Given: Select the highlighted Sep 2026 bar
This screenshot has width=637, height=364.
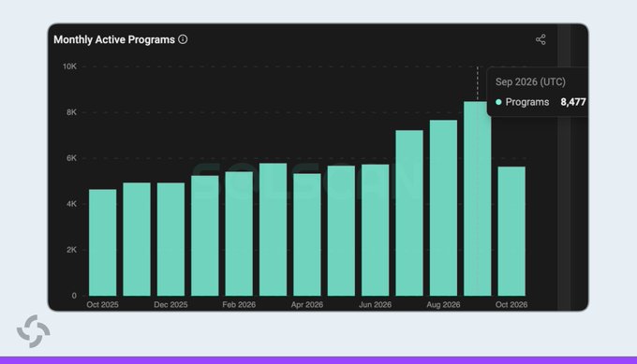Looking at the screenshot, I should [478, 198].
